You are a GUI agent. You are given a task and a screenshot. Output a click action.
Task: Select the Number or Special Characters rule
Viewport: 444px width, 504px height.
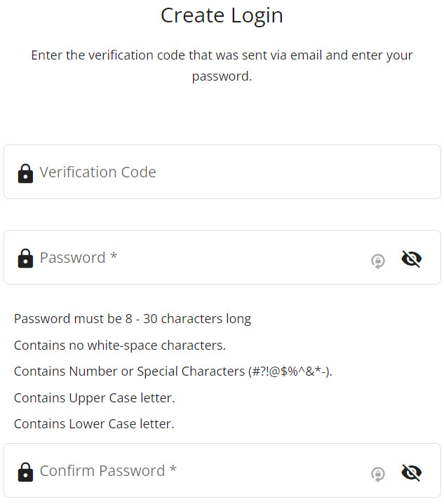tap(173, 372)
